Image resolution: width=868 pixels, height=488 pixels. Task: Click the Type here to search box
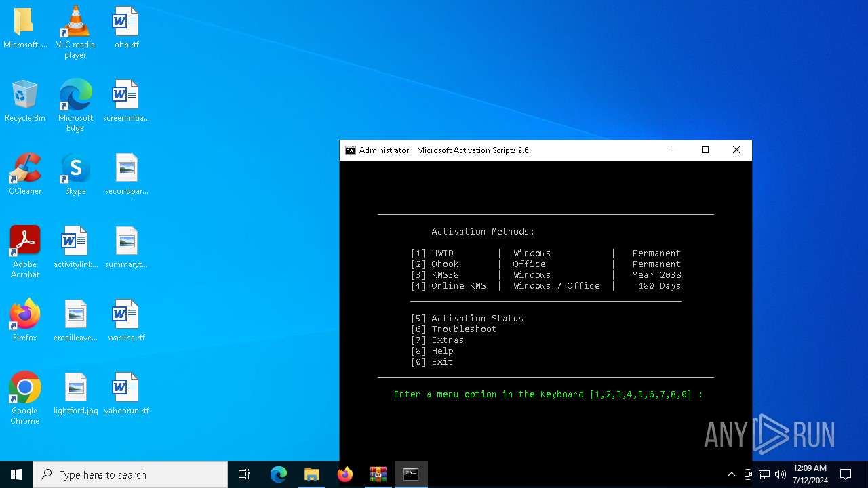click(130, 474)
